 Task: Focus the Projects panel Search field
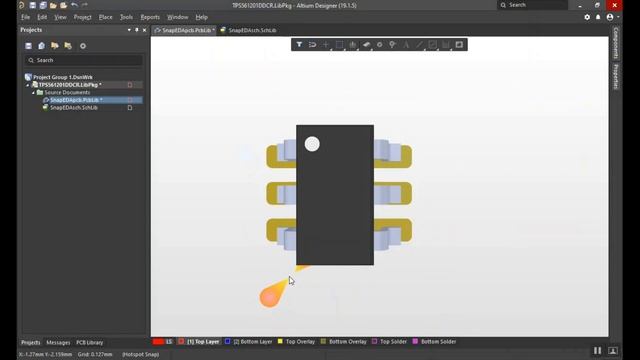(x=84, y=60)
